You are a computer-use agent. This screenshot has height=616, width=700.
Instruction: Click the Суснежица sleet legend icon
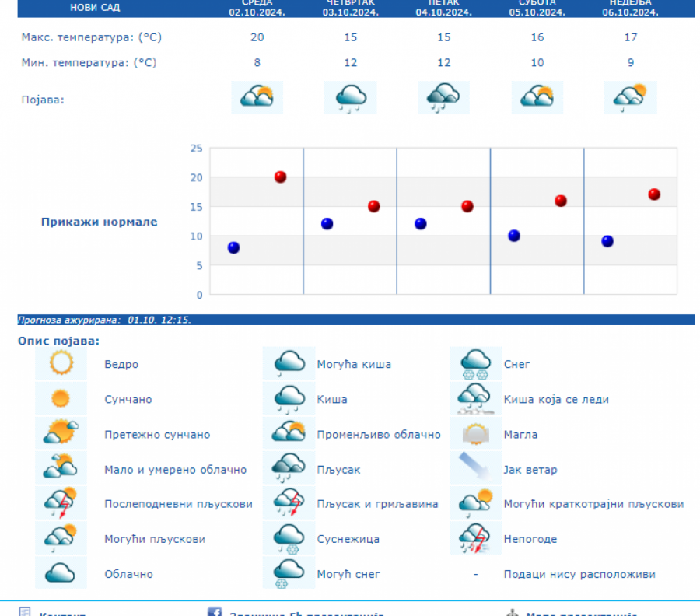point(289,538)
